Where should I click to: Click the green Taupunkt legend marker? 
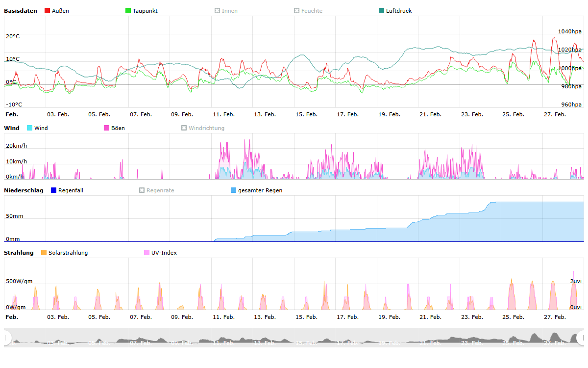[128, 11]
